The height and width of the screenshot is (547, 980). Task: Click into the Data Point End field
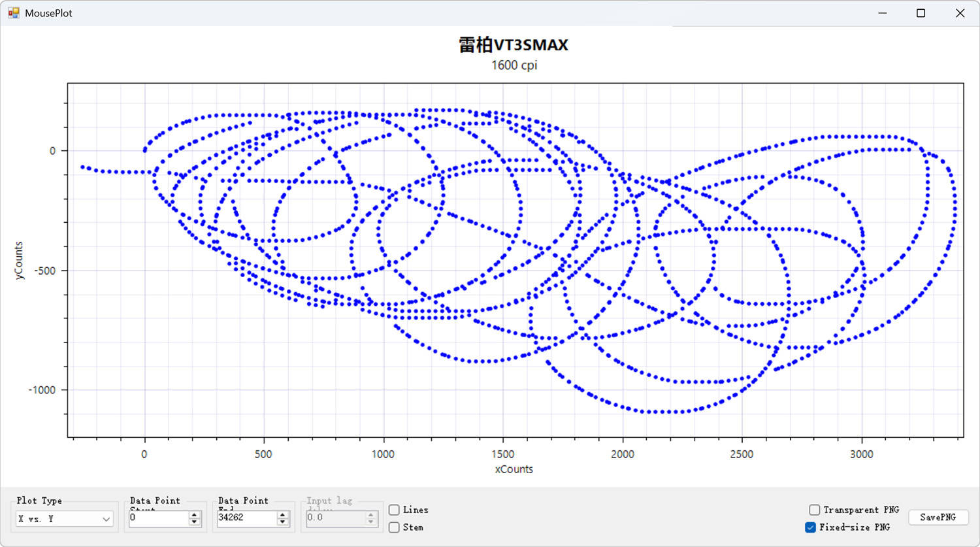(246, 518)
